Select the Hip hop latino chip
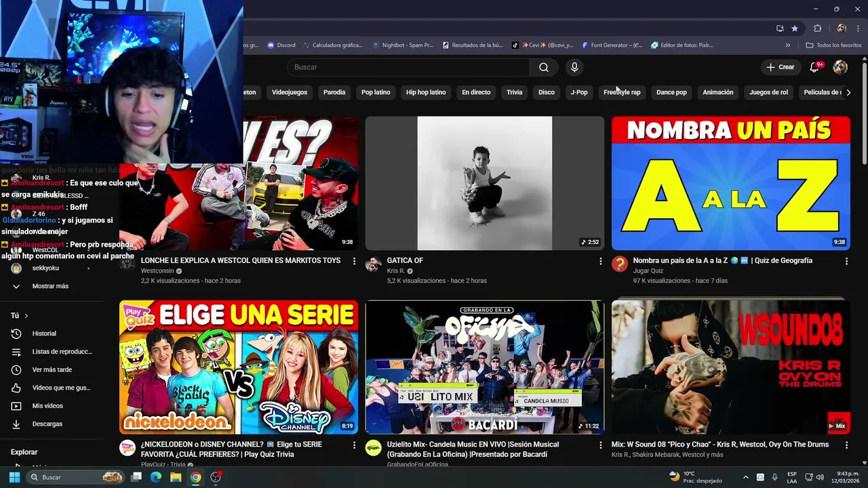This screenshot has width=868, height=488. (x=426, y=92)
